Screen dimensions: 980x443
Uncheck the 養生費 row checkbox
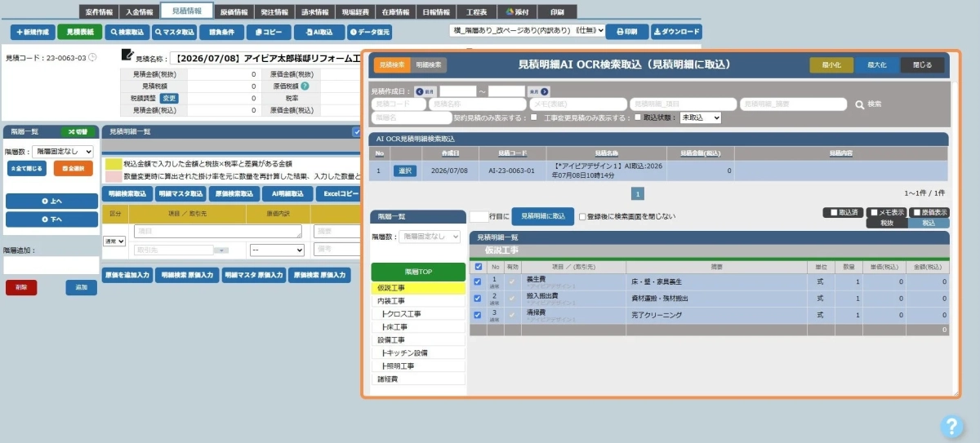(478, 281)
